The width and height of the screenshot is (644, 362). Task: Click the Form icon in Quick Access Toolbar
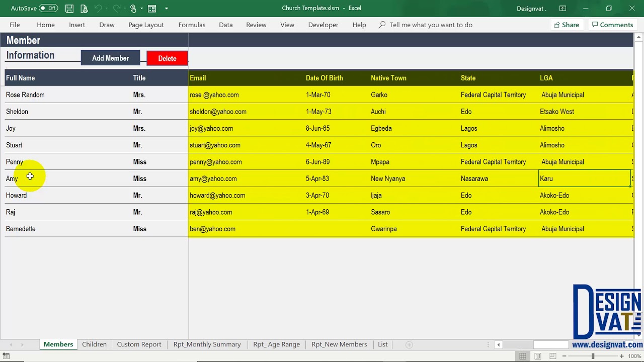pyautogui.click(x=152, y=8)
